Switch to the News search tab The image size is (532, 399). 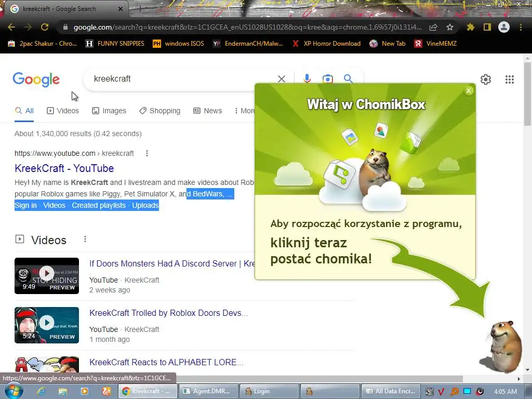click(x=207, y=111)
